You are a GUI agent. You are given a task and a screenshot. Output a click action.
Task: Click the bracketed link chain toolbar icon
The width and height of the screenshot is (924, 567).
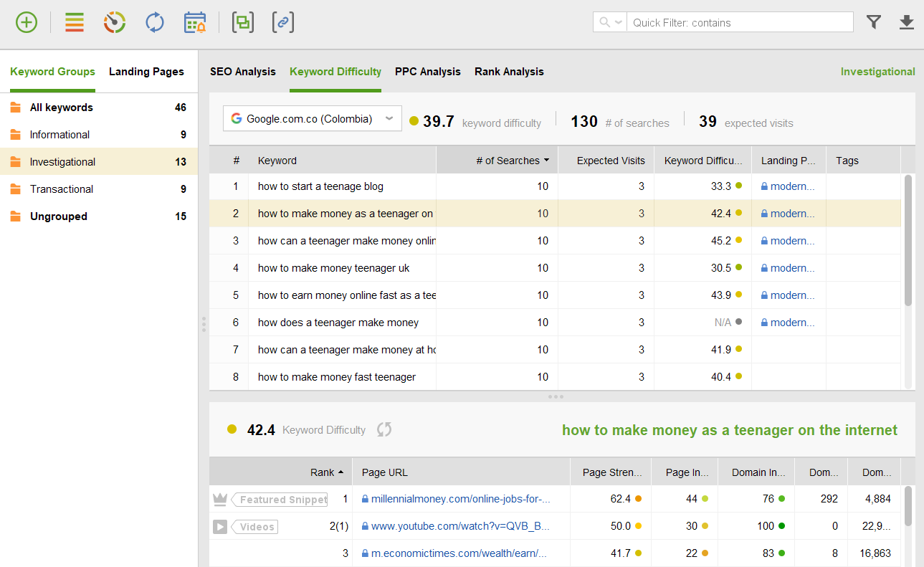[283, 22]
